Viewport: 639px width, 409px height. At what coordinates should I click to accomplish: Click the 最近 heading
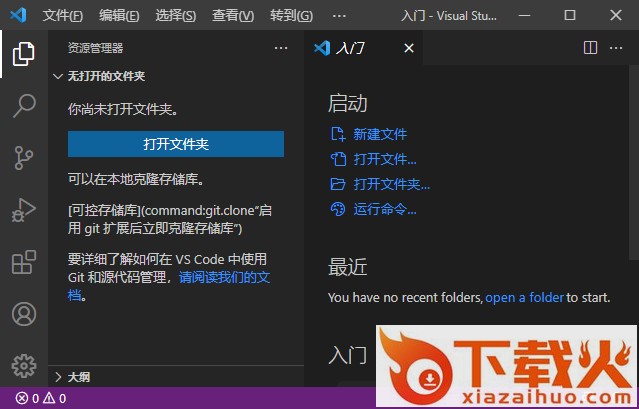(348, 267)
